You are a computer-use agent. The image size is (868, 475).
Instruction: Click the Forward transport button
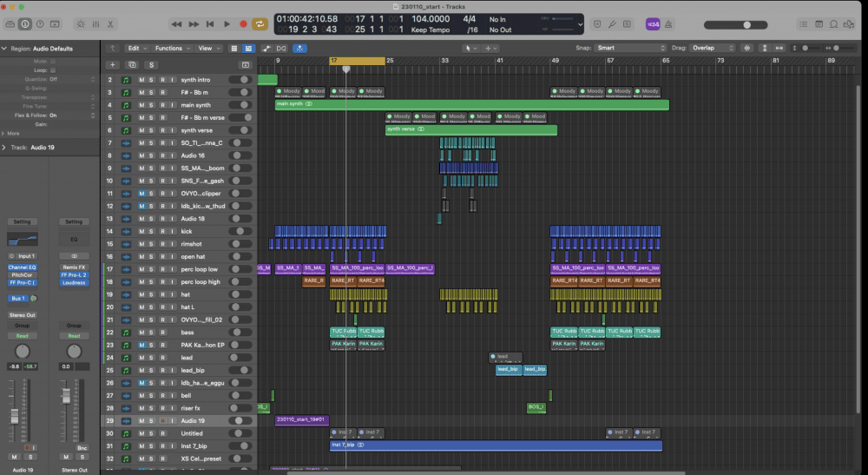click(194, 24)
